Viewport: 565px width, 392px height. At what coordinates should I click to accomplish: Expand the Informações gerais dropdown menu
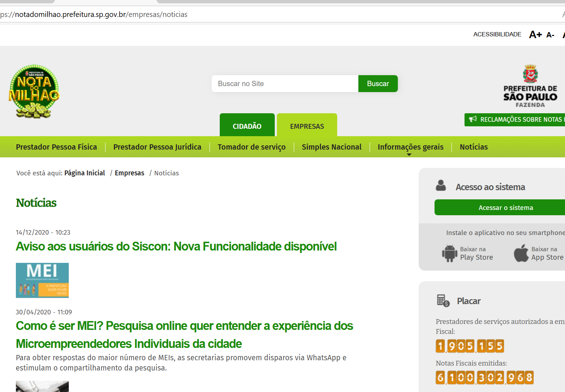pyautogui.click(x=411, y=147)
